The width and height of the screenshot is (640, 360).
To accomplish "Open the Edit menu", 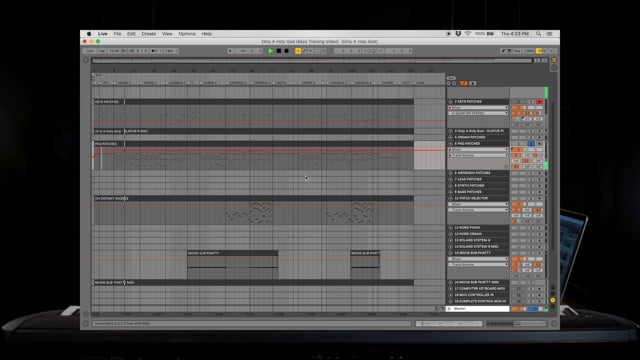I will click(131, 34).
